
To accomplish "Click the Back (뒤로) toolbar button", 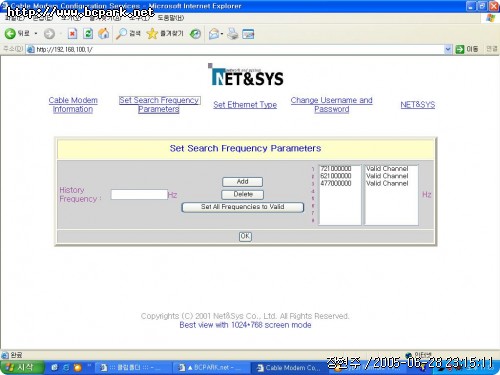I will click(x=17, y=33).
